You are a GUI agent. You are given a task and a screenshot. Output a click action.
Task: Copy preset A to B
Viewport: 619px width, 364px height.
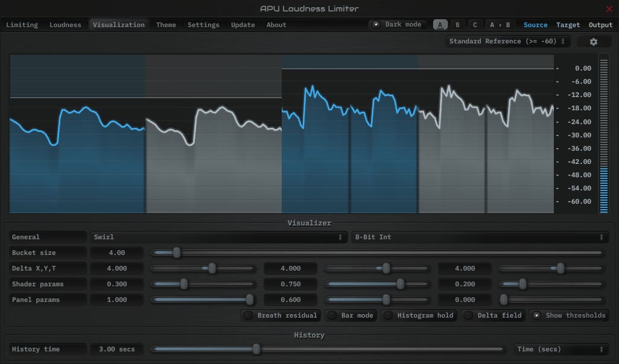pyautogui.click(x=500, y=25)
